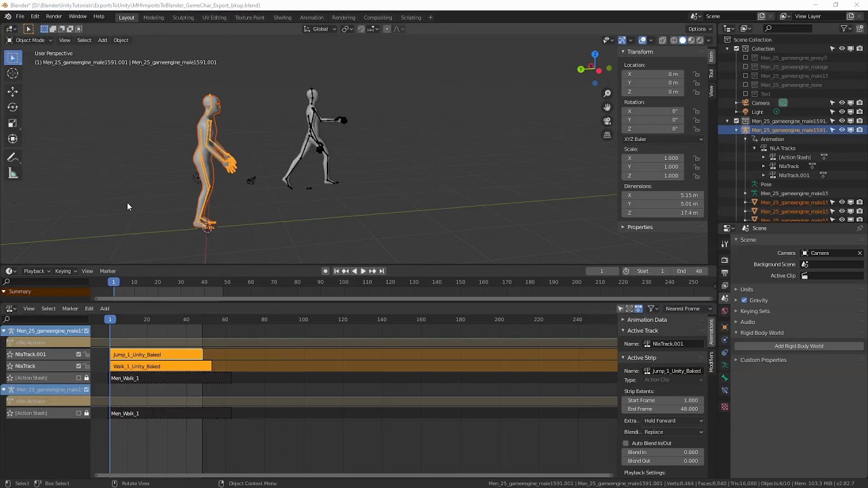This screenshot has height=488, width=868.
Task: Uncheck the Gravity checkbox
Action: (x=744, y=300)
